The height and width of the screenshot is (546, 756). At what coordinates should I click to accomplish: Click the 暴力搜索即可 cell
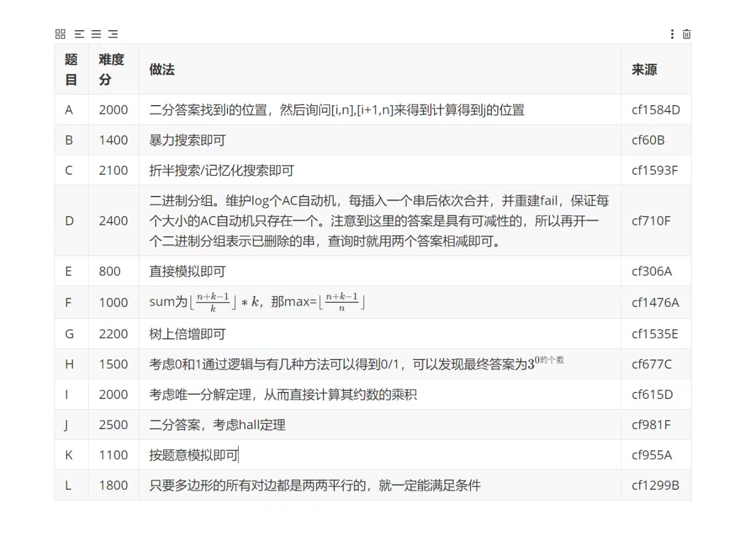[x=380, y=140]
